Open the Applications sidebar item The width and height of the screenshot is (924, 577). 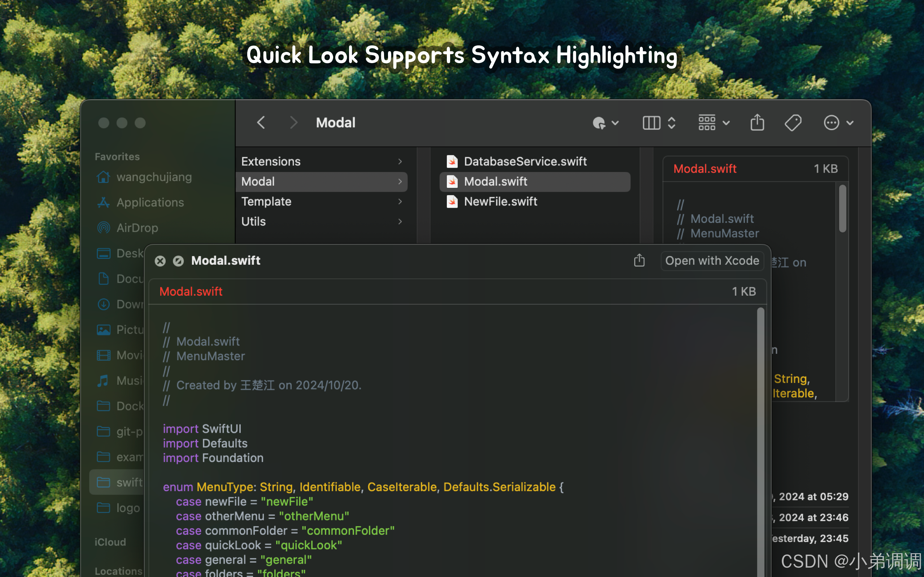coord(150,202)
